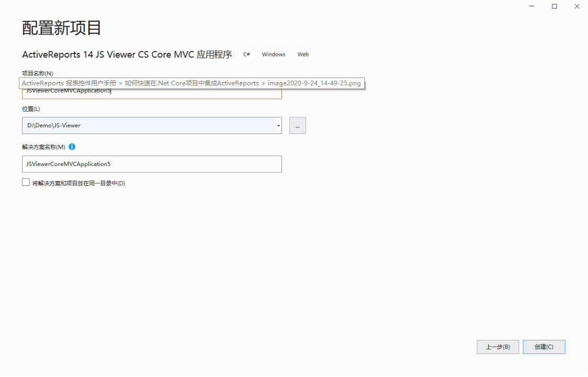Expand the location path dropdown arrow

(x=278, y=126)
